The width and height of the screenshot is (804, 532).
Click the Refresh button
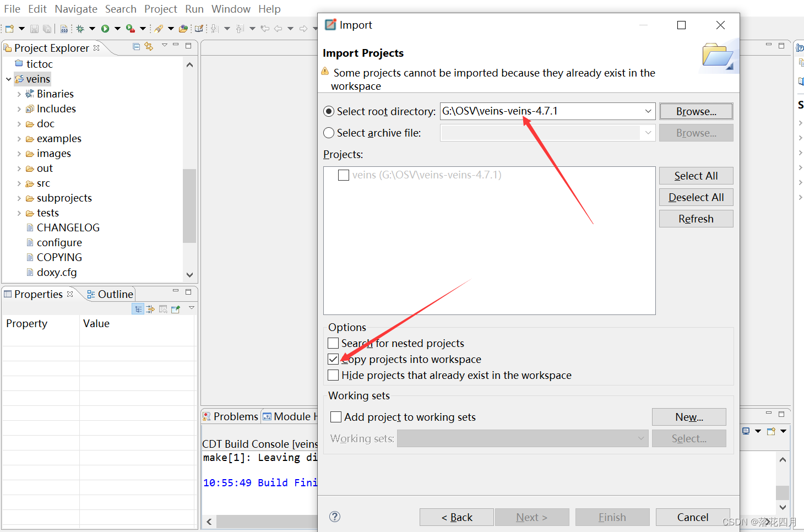click(x=696, y=219)
